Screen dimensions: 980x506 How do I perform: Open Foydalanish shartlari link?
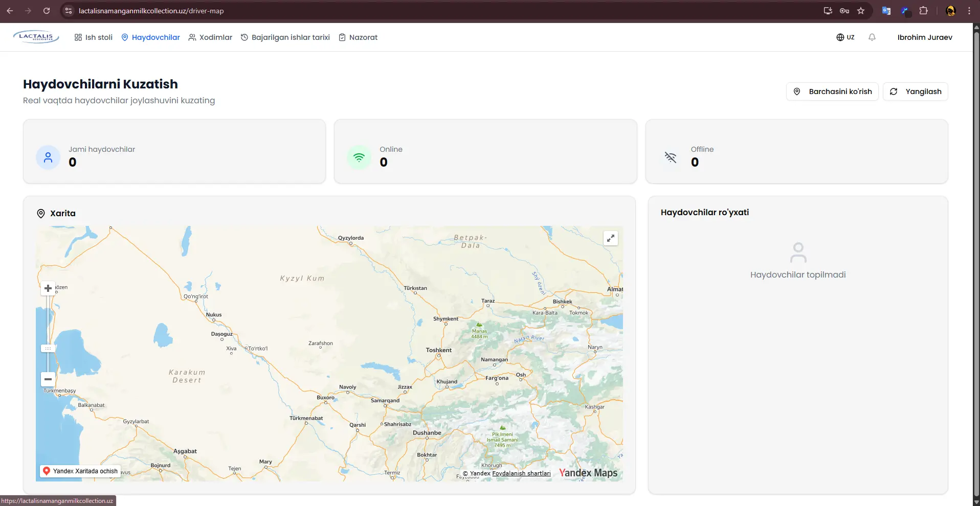click(x=521, y=473)
